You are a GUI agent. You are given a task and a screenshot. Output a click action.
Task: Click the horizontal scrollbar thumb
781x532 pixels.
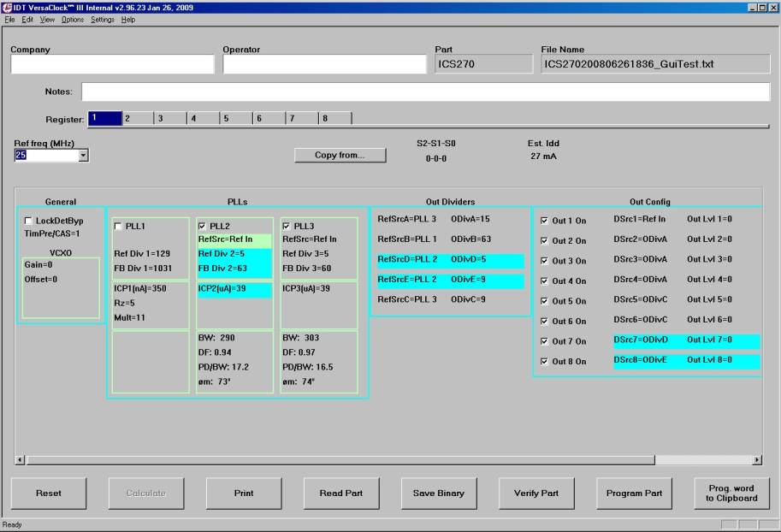tap(340, 460)
